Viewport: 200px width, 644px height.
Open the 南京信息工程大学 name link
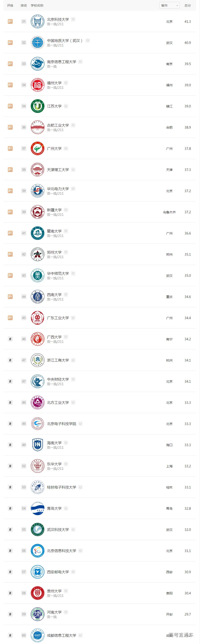point(61,61)
